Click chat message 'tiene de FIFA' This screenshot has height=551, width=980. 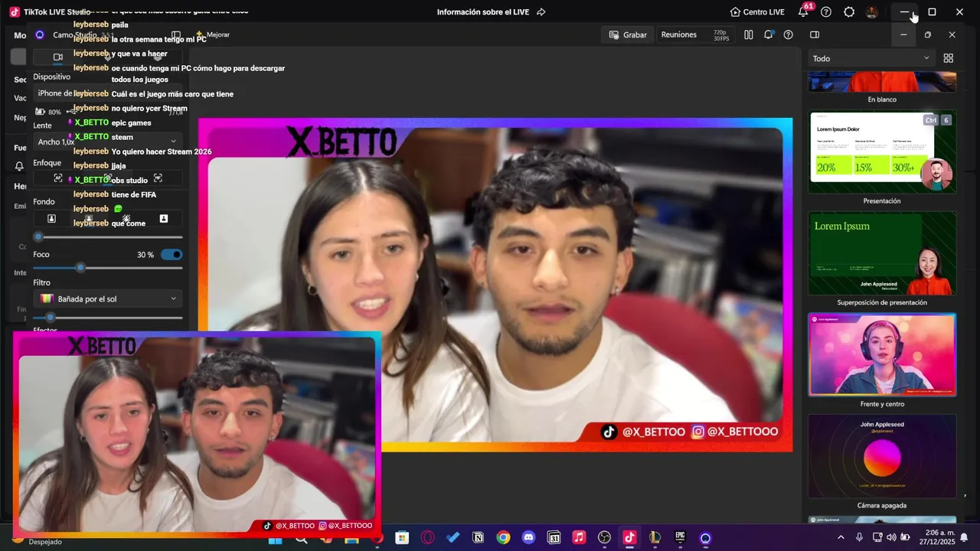pos(134,194)
